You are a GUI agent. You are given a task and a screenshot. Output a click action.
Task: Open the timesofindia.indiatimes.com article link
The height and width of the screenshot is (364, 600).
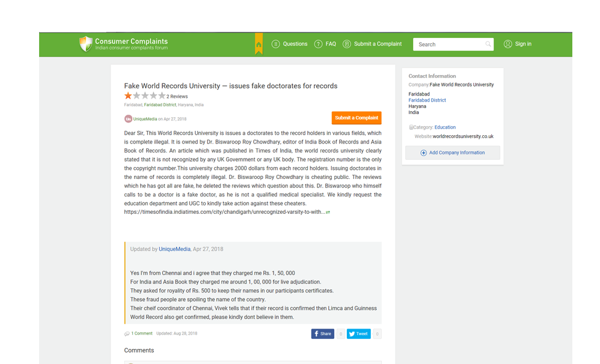[224, 212]
